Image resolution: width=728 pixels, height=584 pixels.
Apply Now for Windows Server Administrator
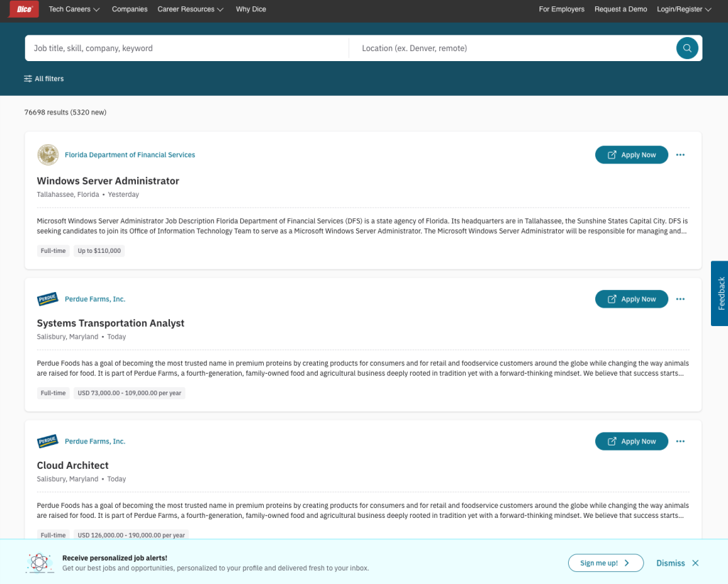(631, 155)
